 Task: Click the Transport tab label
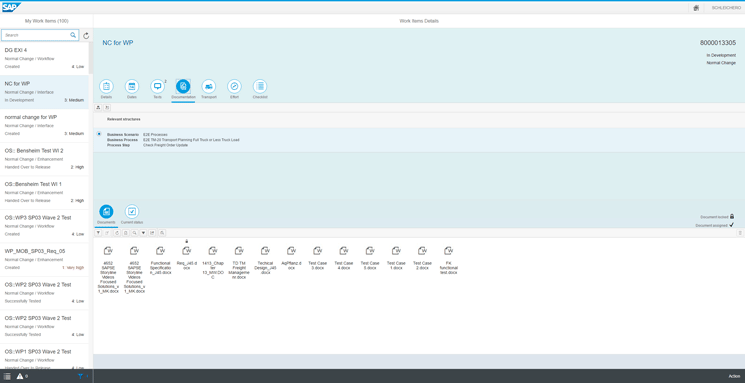(209, 97)
